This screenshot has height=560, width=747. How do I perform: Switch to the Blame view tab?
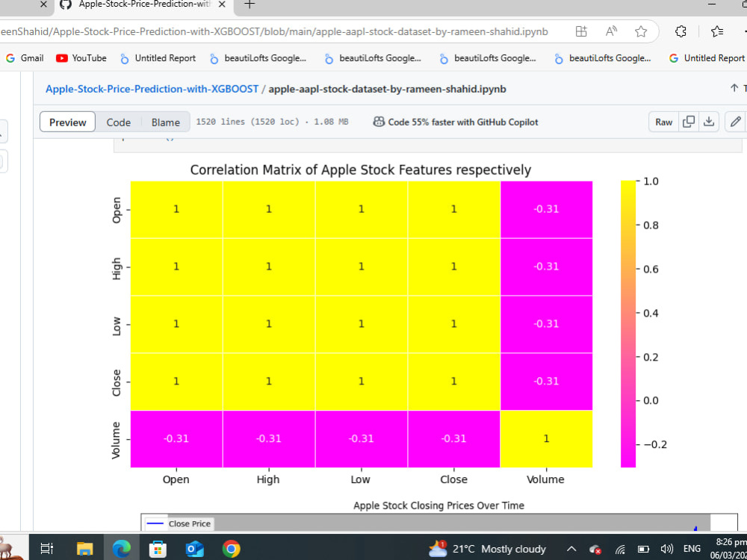[x=165, y=122]
